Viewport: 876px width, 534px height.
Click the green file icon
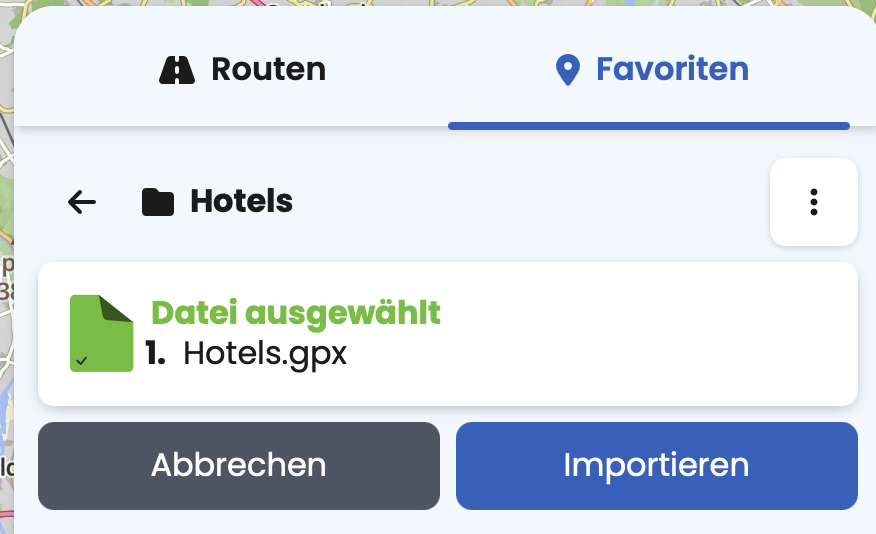pyautogui.click(x=101, y=333)
